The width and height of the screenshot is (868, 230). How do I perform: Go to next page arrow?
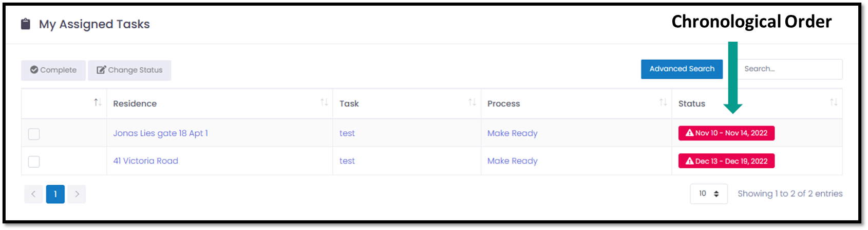(x=77, y=194)
